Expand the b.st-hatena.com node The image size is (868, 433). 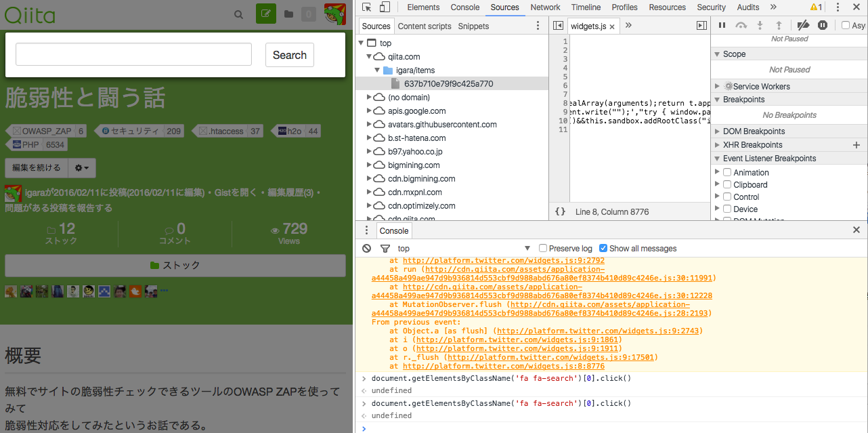(369, 138)
